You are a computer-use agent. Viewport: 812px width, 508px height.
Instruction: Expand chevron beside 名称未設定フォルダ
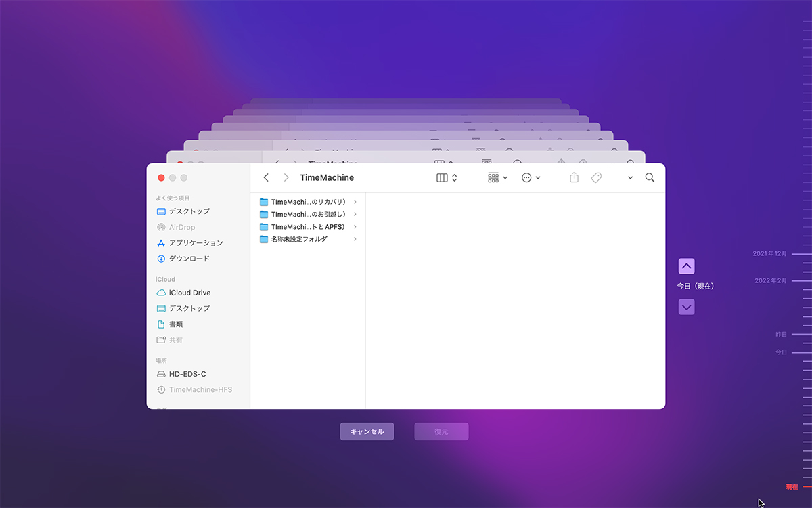coord(355,239)
